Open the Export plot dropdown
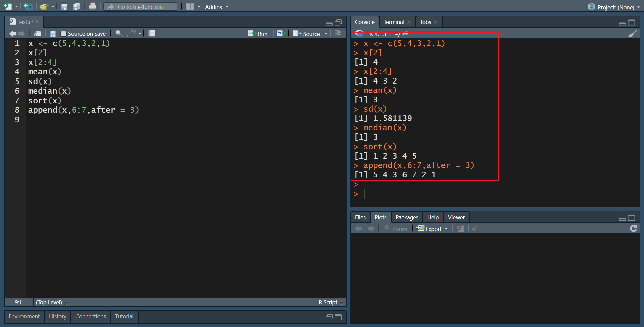 point(432,229)
